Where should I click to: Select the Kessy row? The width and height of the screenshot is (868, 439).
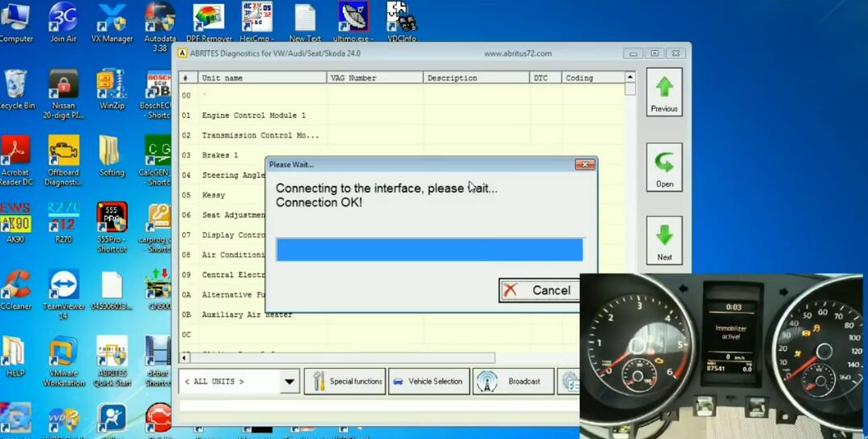pos(222,195)
